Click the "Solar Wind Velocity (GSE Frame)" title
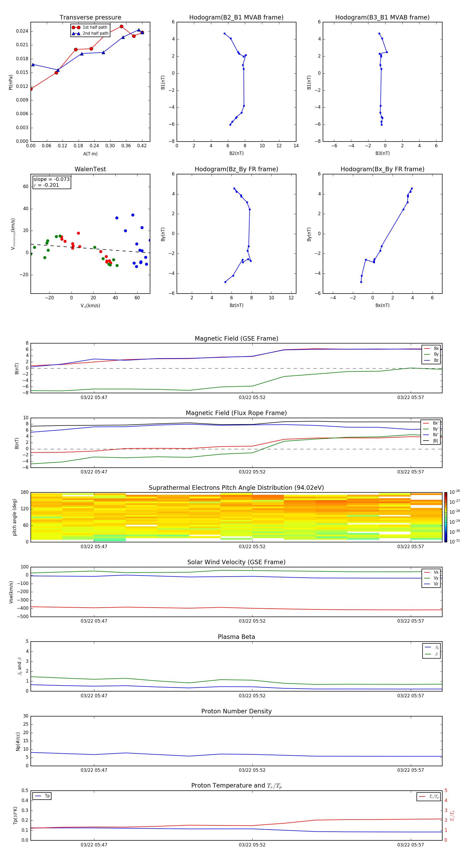 pos(236,562)
